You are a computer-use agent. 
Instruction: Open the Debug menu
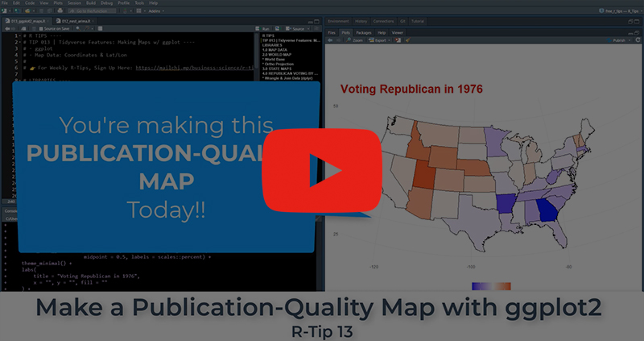point(106,3)
